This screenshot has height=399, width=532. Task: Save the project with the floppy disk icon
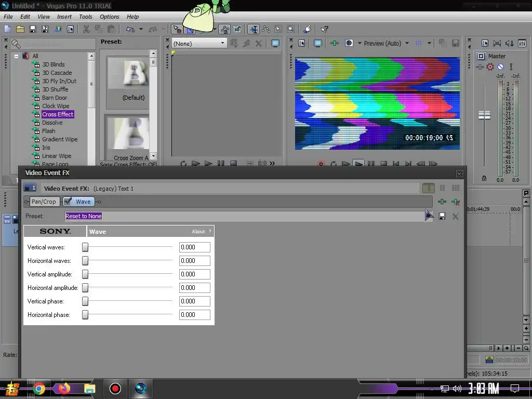click(x=33, y=29)
